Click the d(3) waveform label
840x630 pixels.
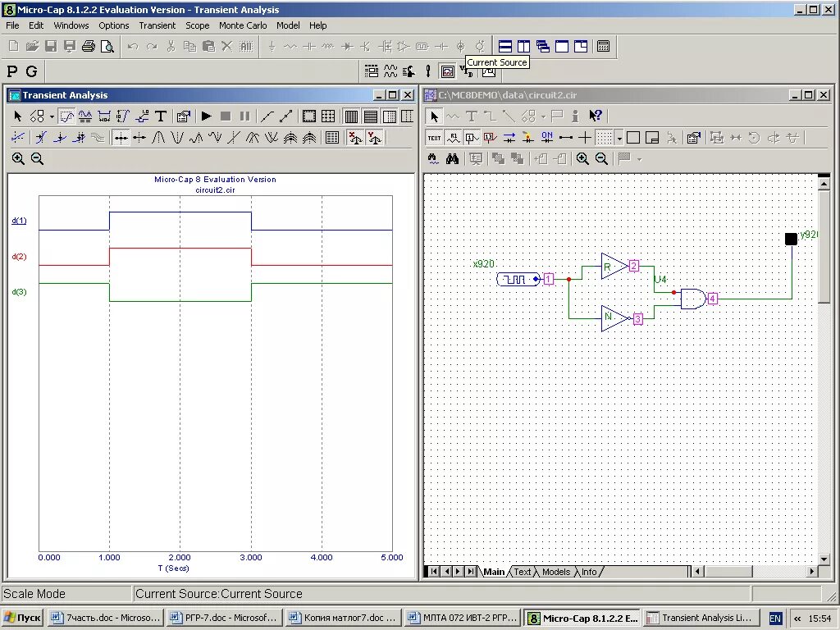(20, 292)
